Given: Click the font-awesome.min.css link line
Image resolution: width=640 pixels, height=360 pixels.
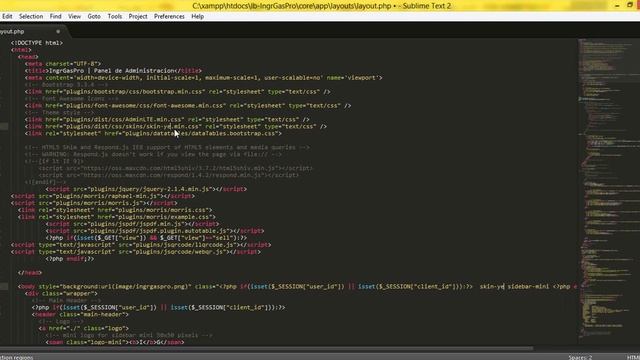Looking at the screenshot, I should click(188, 105).
